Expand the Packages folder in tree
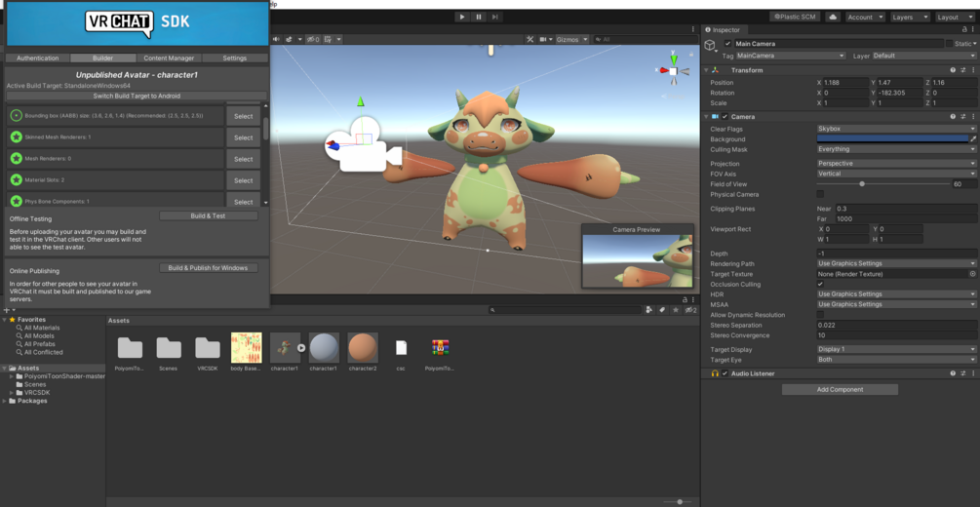980x507 pixels. (4, 401)
